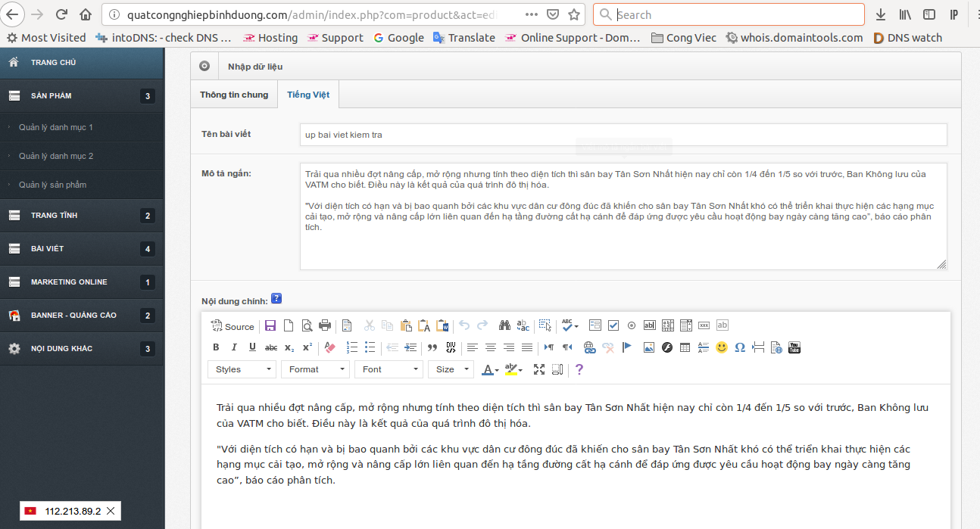Maximize the editor with the expand icon
Screen dimensions: 980x529
539,369
